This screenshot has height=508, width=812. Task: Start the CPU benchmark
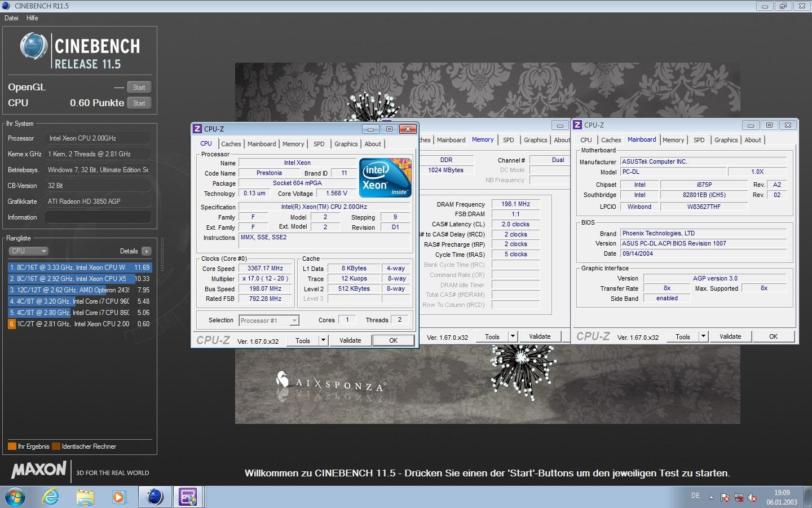(139, 103)
